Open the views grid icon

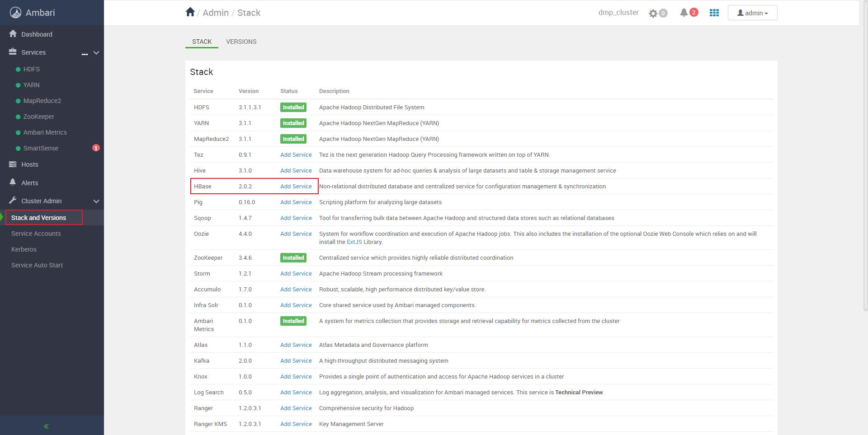coord(714,13)
